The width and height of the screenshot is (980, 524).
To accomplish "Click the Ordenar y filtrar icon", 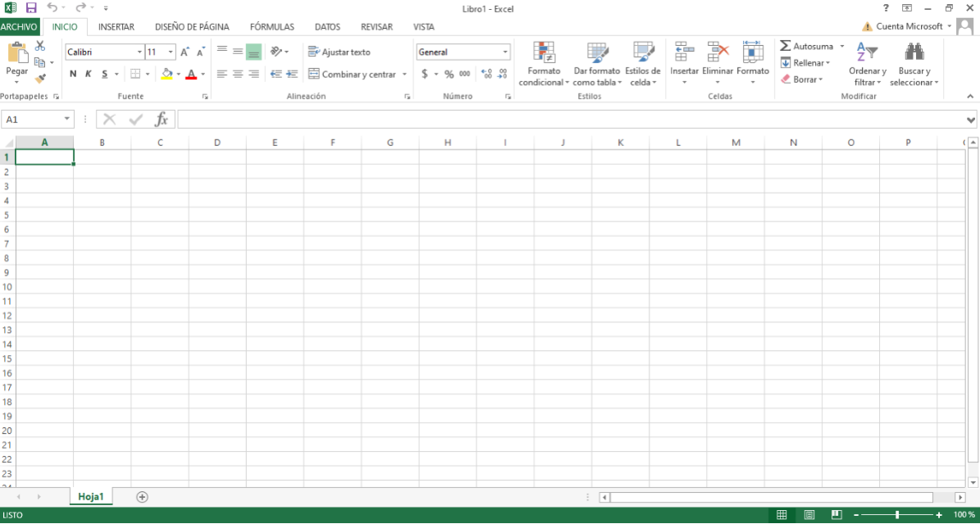I will coord(867,53).
